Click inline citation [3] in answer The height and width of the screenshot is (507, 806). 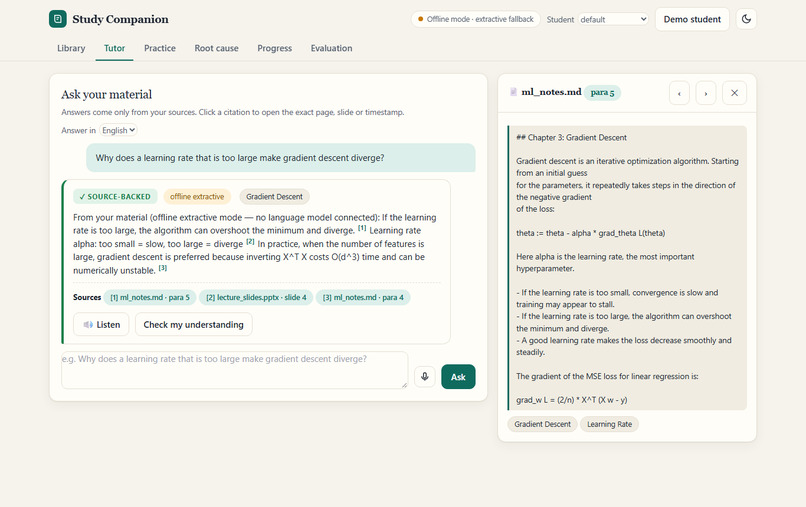pos(162,268)
